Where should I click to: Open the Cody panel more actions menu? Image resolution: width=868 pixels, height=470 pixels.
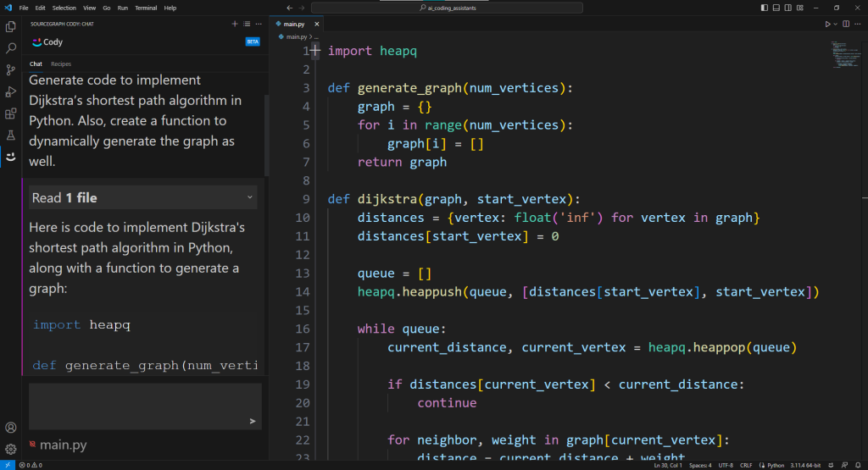(259, 24)
